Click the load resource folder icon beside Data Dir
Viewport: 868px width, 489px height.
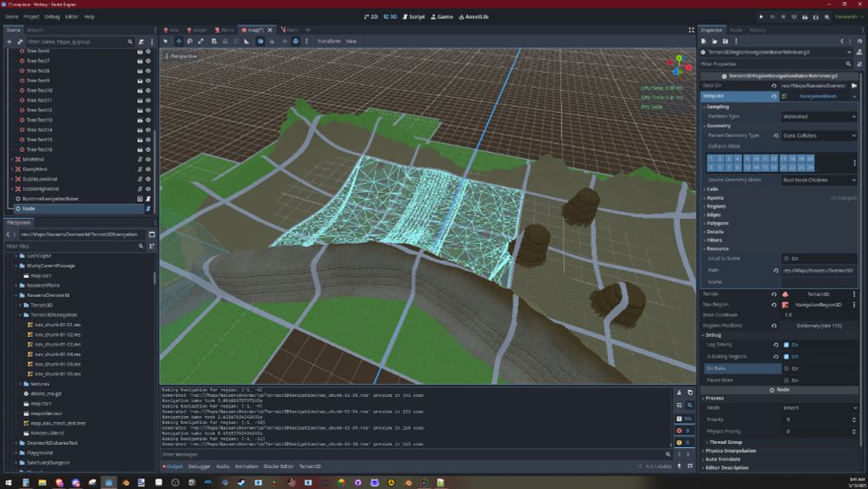[x=854, y=85]
